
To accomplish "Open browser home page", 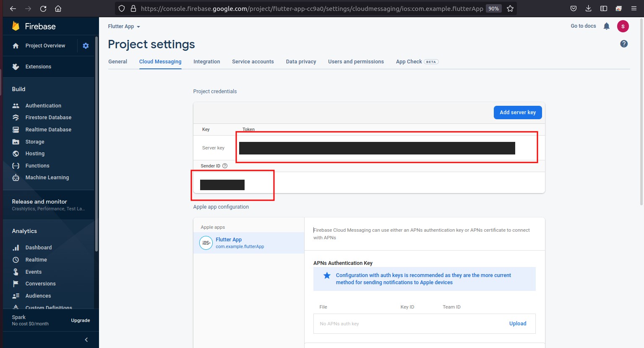I will (x=58, y=8).
